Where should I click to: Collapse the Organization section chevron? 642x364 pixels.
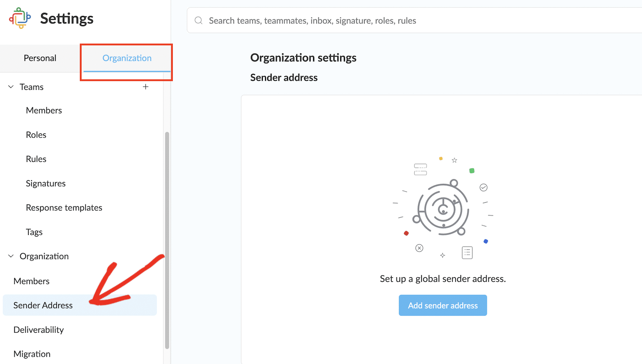tap(10, 256)
